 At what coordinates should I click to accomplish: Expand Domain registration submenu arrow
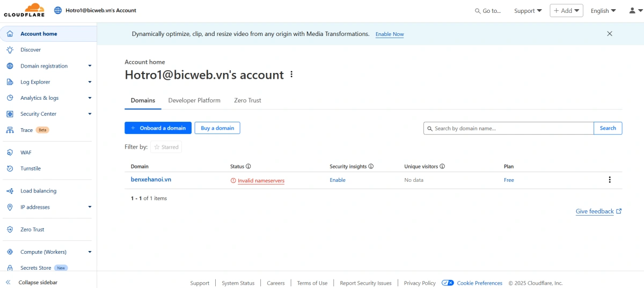pos(90,66)
